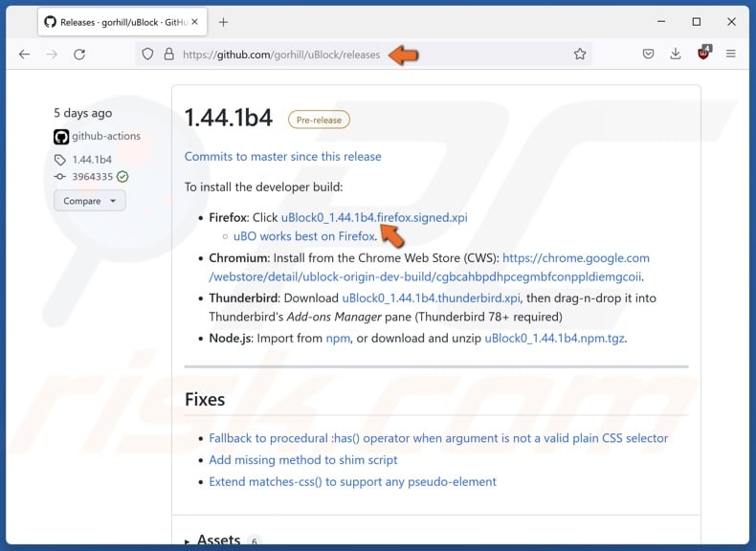
Task: Download uBlock0_1.44.1b4.npm.tgz
Action: click(x=554, y=339)
